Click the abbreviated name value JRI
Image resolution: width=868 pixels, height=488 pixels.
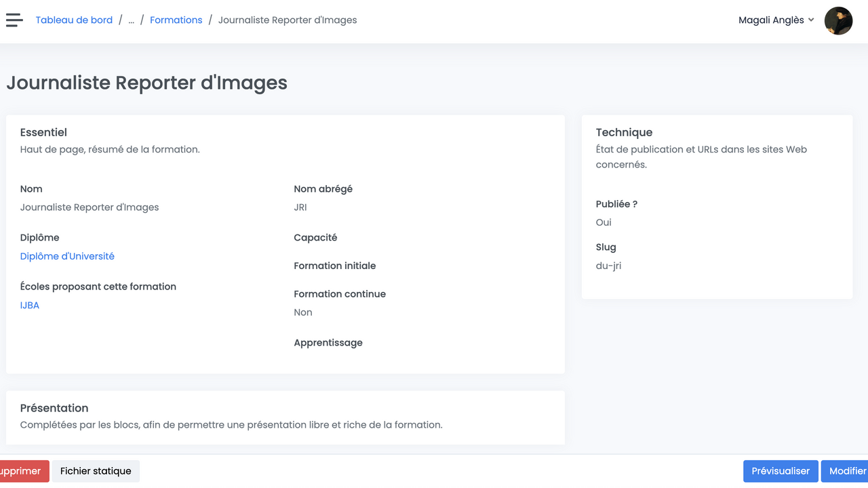point(300,207)
